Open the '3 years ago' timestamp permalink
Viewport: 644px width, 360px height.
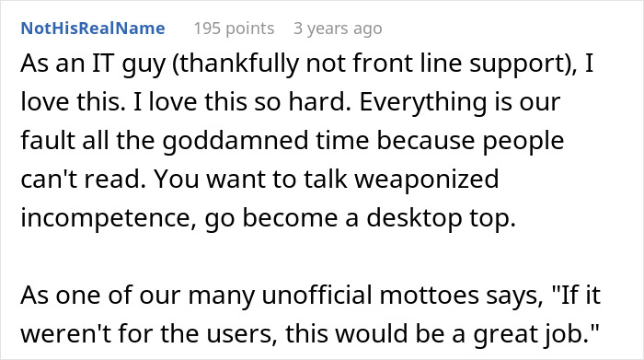pos(338,29)
